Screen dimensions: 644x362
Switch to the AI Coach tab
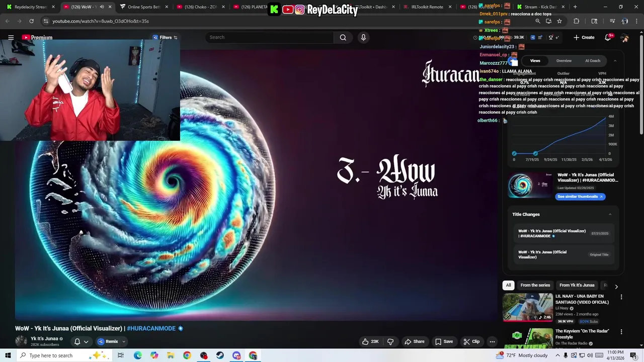point(593,61)
